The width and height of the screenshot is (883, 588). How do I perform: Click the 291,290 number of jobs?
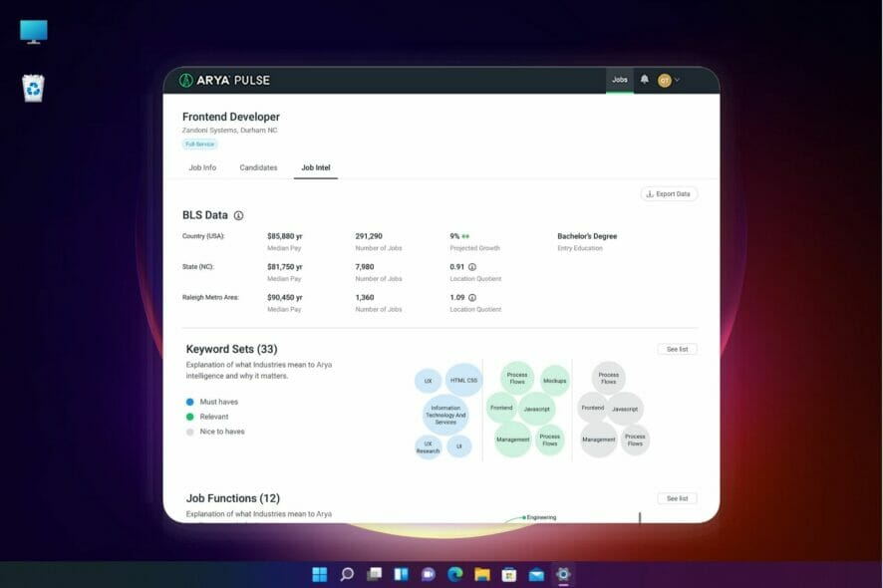[369, 236]
